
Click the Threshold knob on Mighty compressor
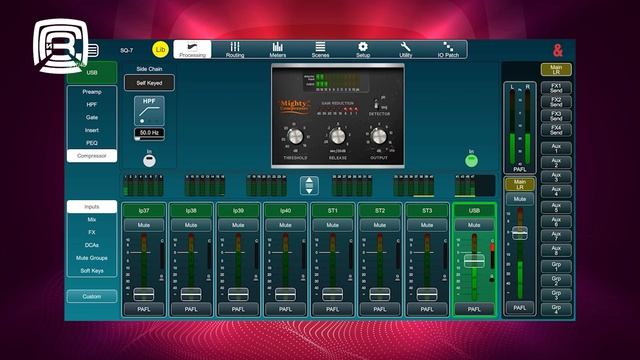click(x=295, y=136)
